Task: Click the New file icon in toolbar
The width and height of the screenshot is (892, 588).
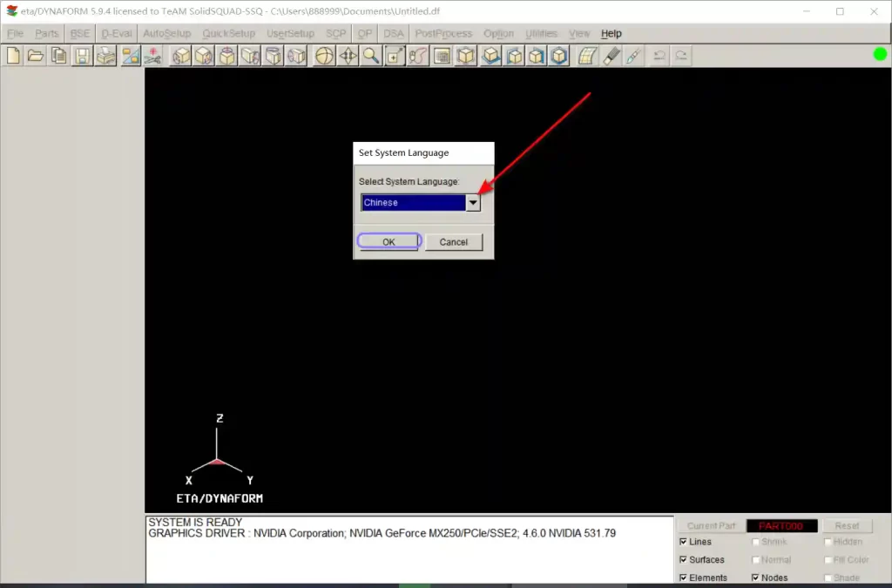Action: click(x=13, y=56)
